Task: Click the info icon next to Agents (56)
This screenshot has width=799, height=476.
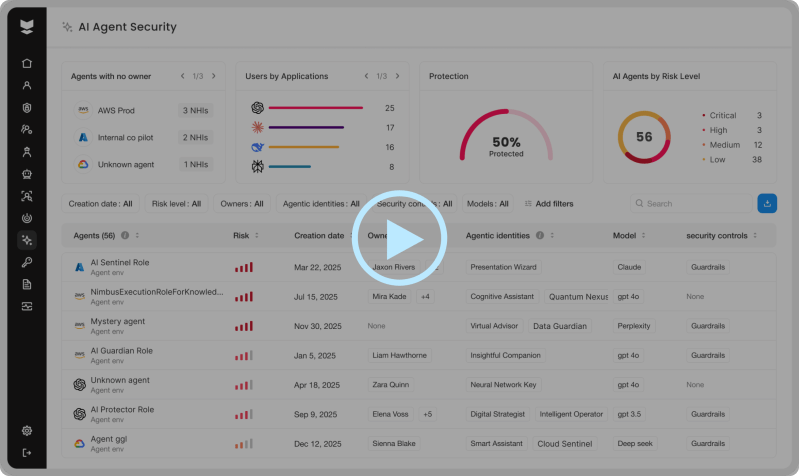Action: [125, 235]
